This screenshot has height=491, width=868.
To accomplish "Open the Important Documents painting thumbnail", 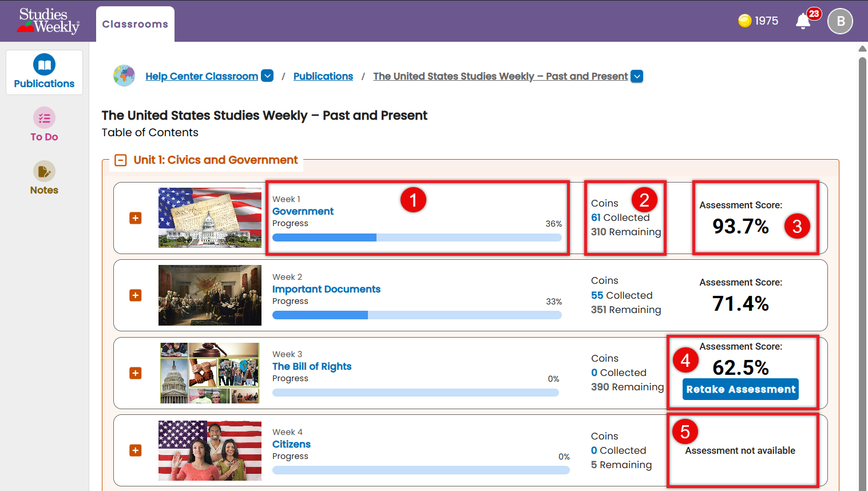I will tap(210, 295).
